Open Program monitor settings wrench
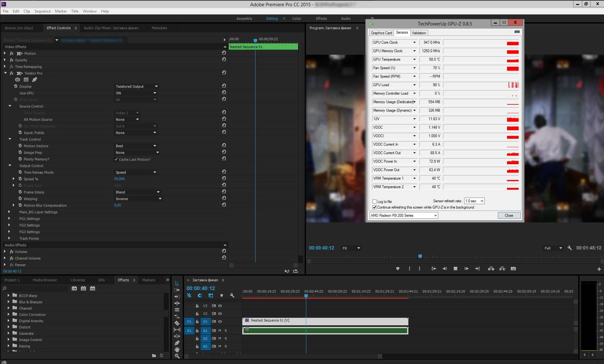This screenshot has width=604, height=364. point(570,248)
